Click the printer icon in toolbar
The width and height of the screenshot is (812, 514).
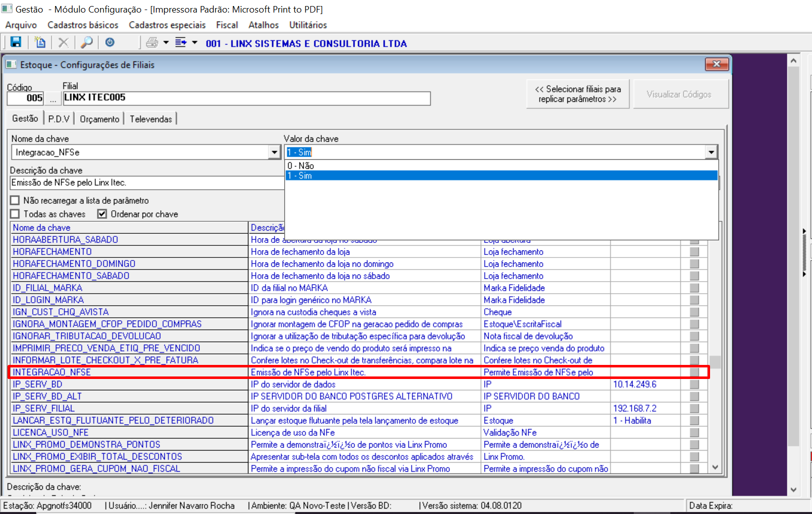152,43
